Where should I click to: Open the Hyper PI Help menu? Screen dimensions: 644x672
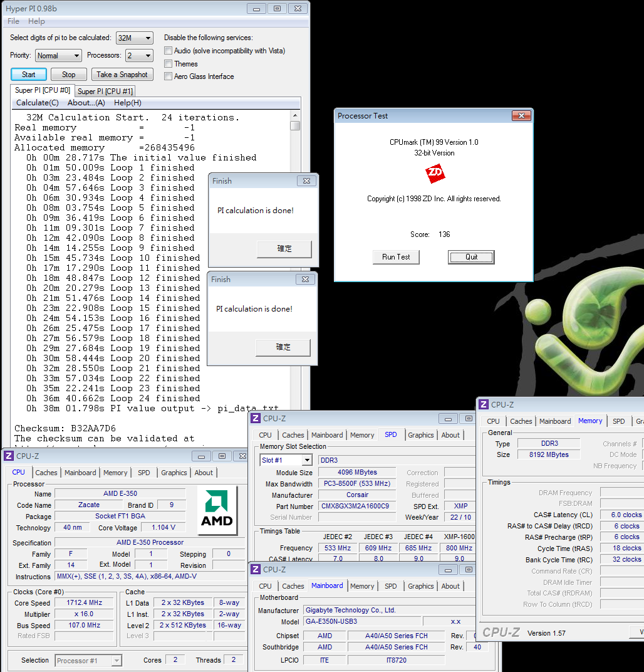36,21
